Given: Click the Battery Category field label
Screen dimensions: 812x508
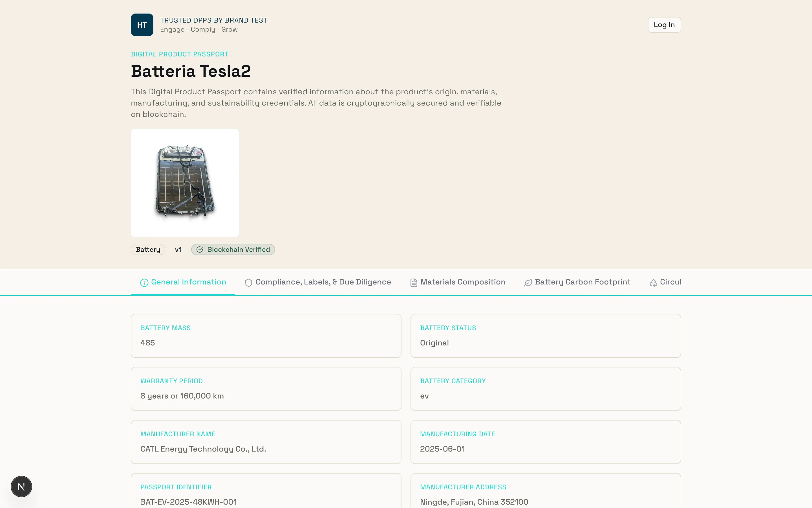Looking at the screenshot, I should click(453, 381).
